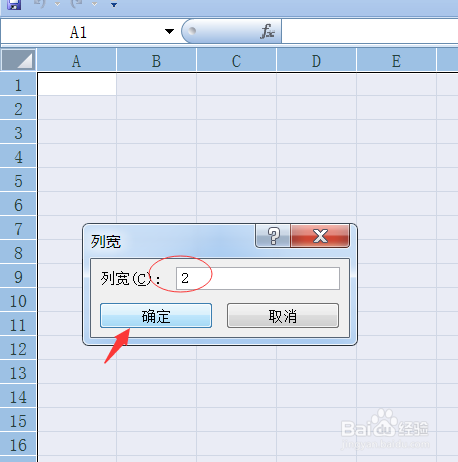This screenshot has height=462, width=458.
Task: Select row 10 header
Action: point(18,301)
